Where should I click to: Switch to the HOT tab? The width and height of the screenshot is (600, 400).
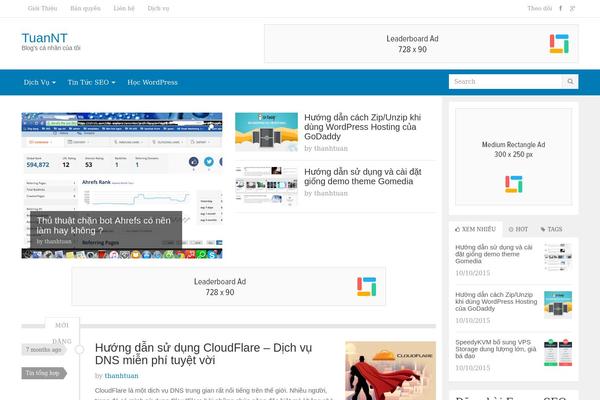click(x=518, y=229)
